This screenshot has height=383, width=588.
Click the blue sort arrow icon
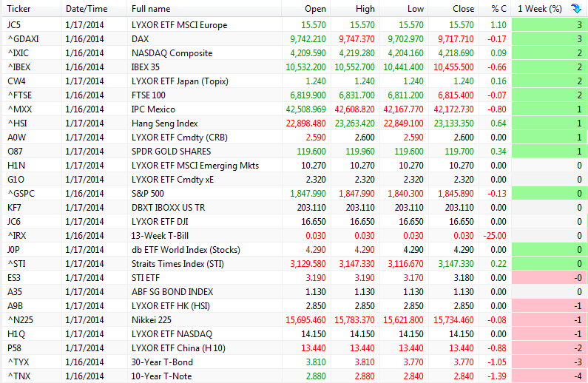[576, 8]
